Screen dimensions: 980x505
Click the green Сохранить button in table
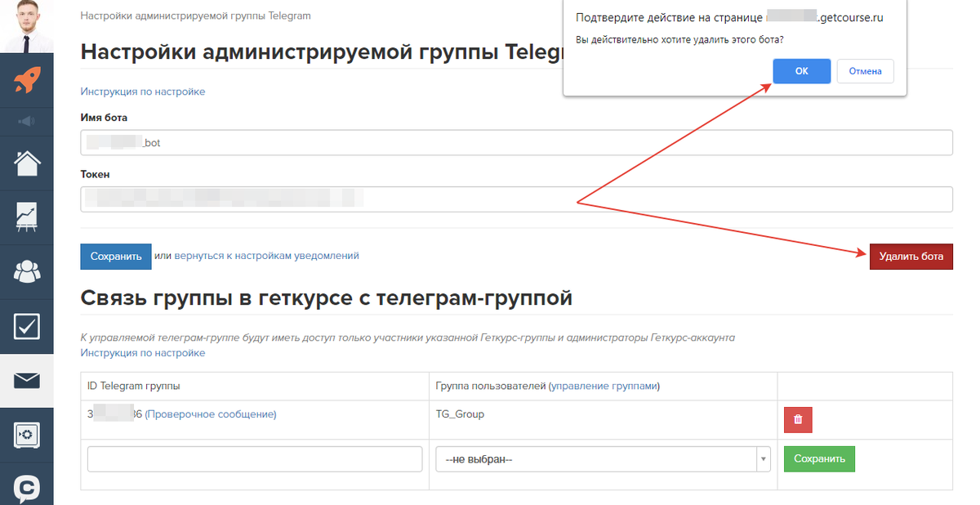coord(819,458)
